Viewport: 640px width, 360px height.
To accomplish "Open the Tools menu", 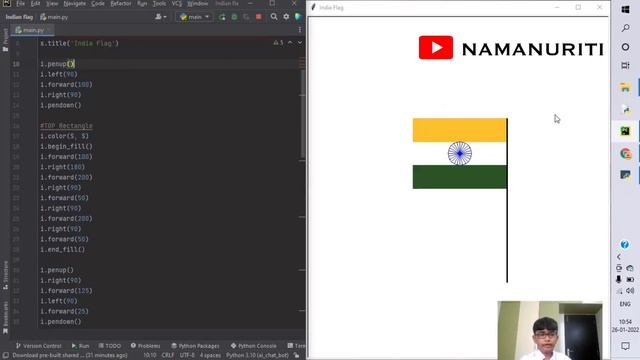I will [159, 4].
